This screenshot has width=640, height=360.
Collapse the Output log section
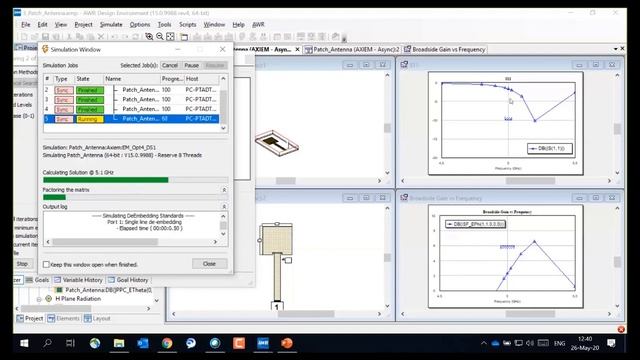click(x=224, y=207)
